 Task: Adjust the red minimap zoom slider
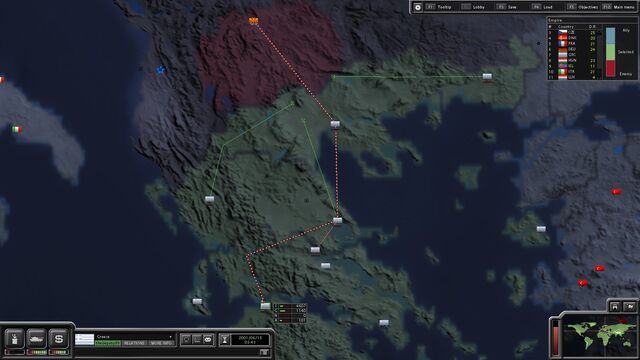tap(556, 338)
